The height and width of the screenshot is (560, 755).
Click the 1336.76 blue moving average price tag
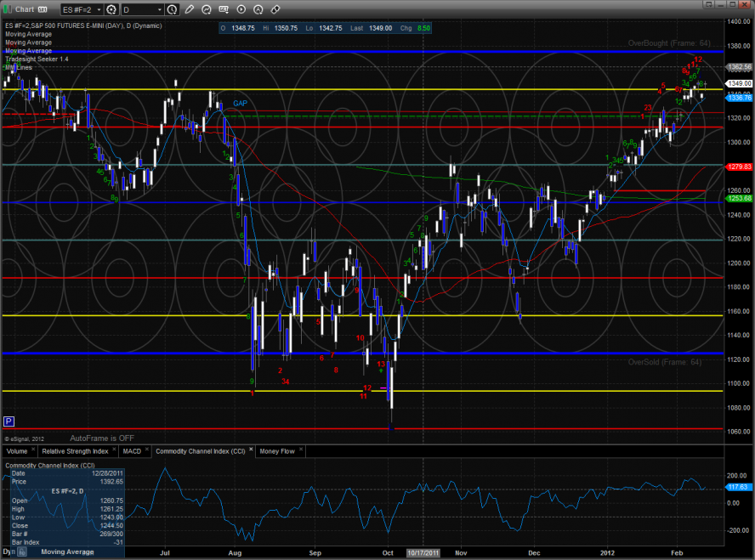[x=739, y=98]
